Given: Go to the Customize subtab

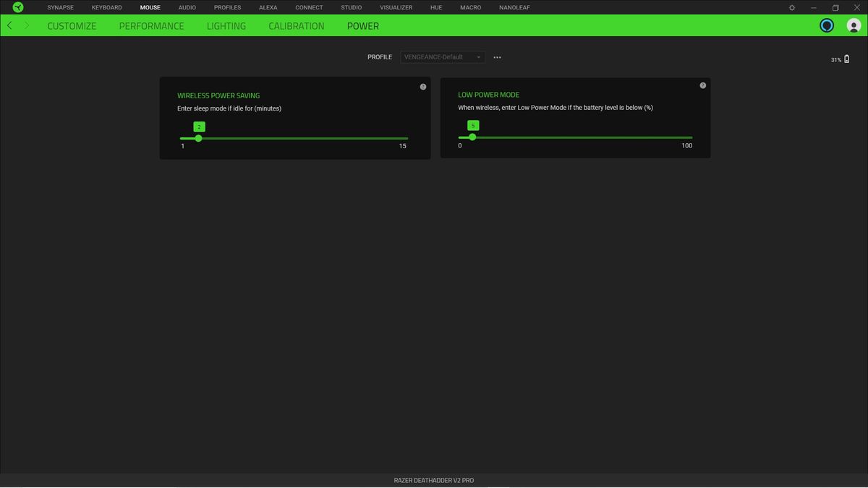Looking at the screenshot, I should click(x=72, y=26).
